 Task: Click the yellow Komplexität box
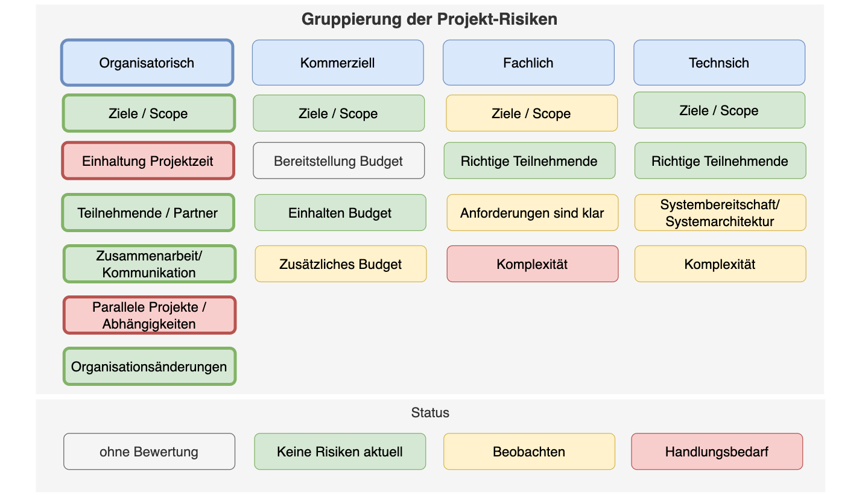coord(720,264)
